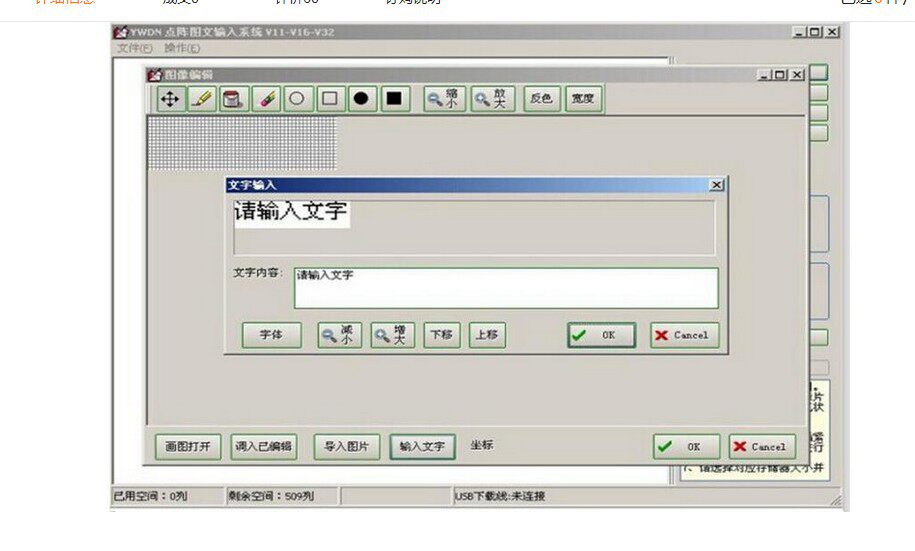Click the 请输入文字 text preview area
The width and height of the screenshot is (915, 551).
[474, 228]
